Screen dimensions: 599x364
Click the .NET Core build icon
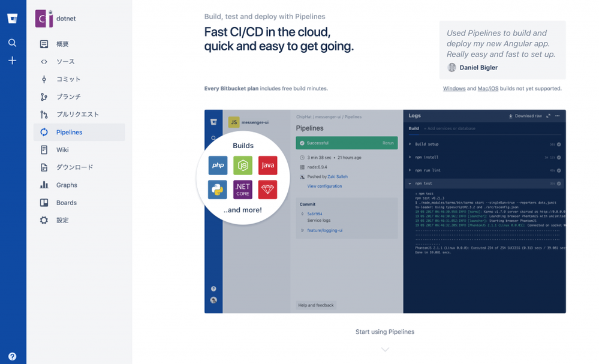pyautogui.click(x=243, y=190)
